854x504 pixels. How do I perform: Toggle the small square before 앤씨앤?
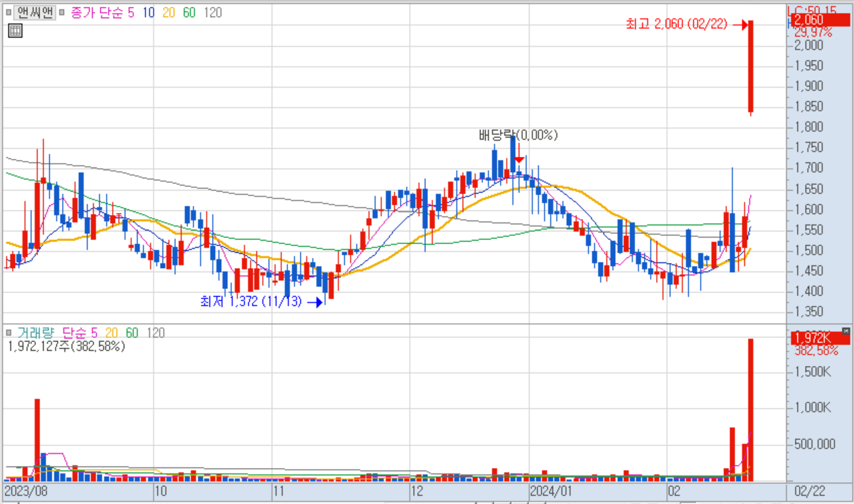click(x=9, y=12)
